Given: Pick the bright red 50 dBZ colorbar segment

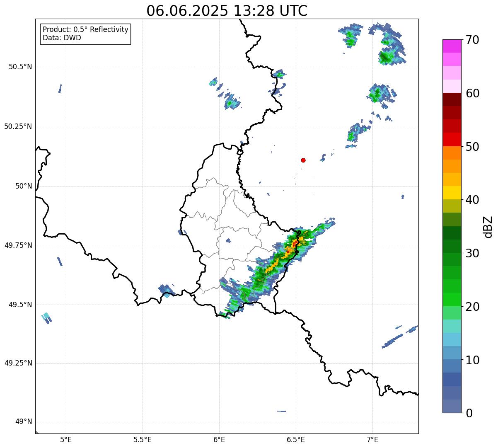Looking at the screenshot, I should (452, 139).
